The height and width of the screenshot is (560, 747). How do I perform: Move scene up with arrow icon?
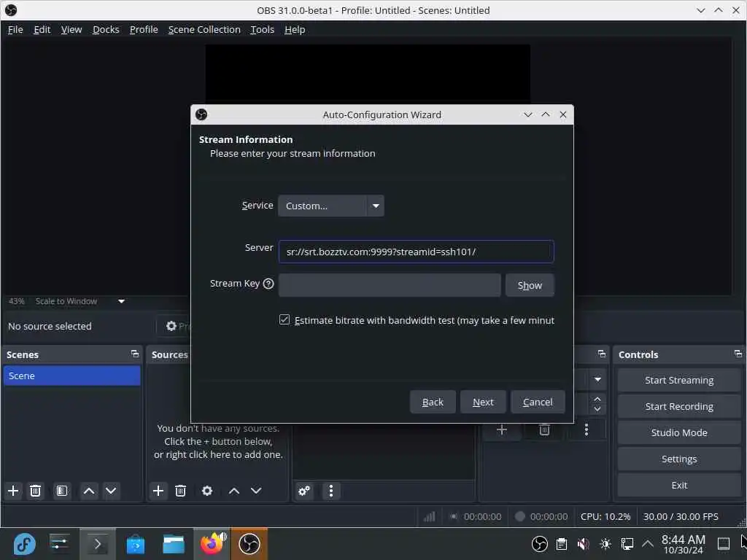[88, 491]
